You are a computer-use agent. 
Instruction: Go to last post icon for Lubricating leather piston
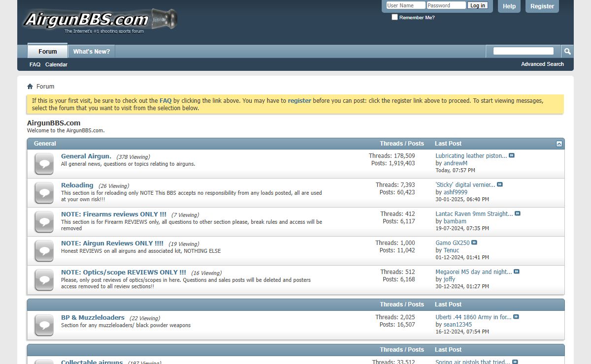coord(512,155)
